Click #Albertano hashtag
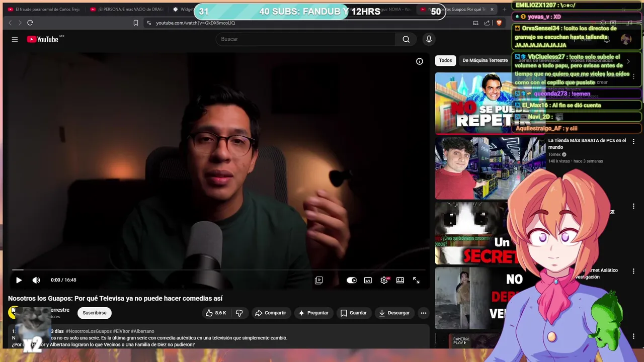Viewport: 644px width, 362px height. click(x=142, y=331)
